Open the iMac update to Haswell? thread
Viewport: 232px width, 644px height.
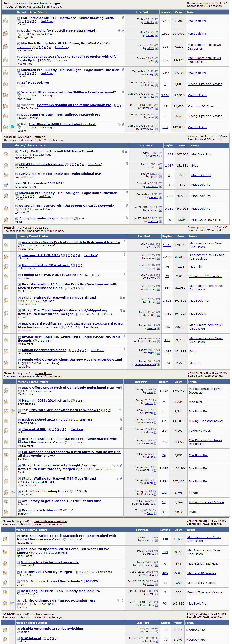42,511
